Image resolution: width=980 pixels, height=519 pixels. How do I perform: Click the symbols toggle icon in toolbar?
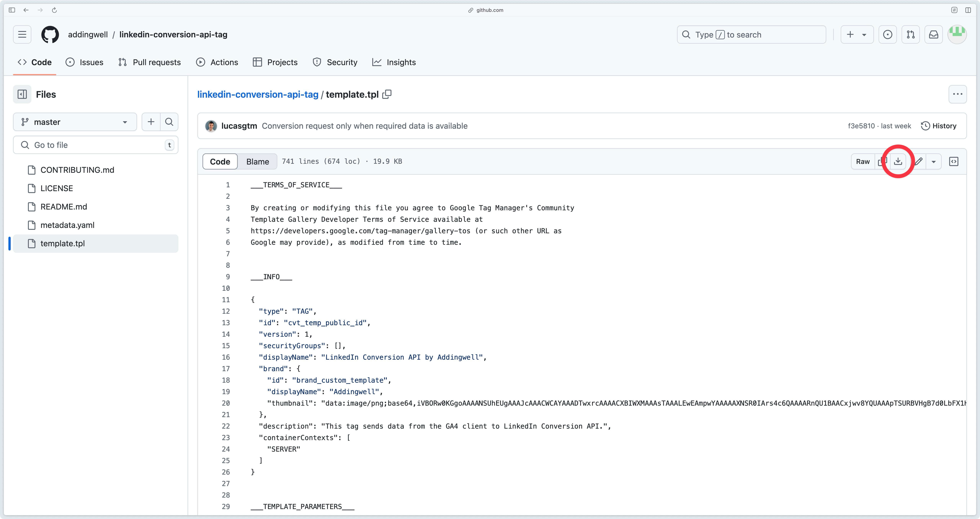(x=953, y=161)
